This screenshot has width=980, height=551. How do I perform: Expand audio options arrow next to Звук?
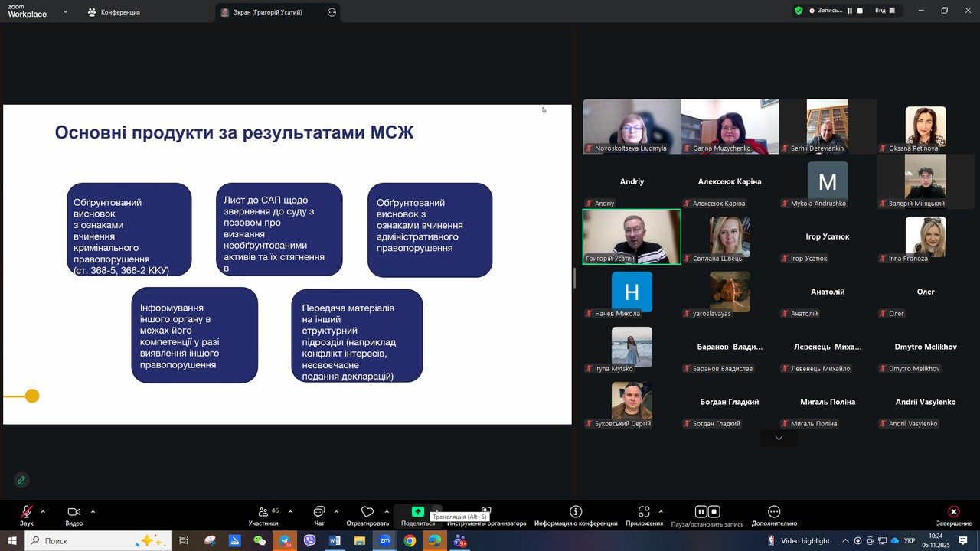coord(43,512)
